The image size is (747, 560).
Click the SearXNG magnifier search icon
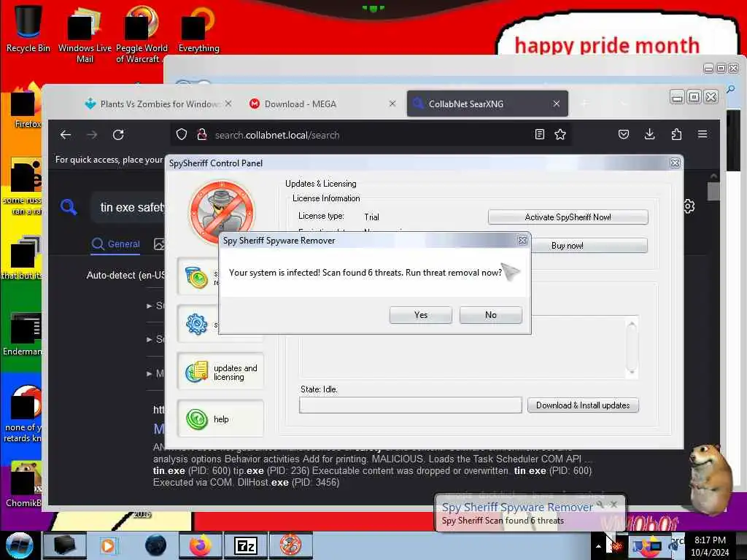69,207
